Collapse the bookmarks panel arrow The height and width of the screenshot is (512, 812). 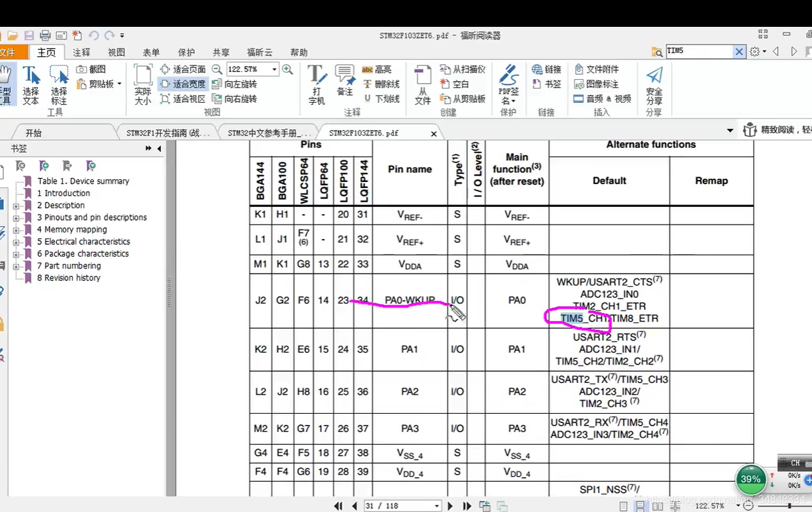point(159,149)
